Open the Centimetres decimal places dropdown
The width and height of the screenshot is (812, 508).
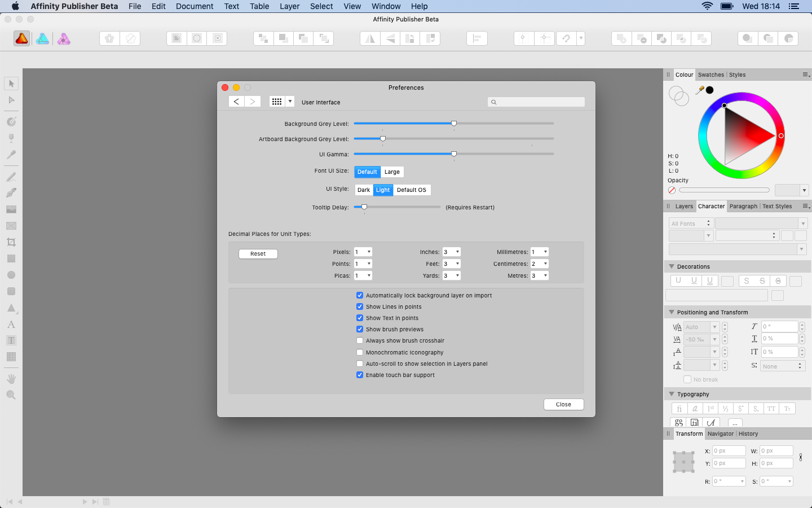tap(539, 264)
